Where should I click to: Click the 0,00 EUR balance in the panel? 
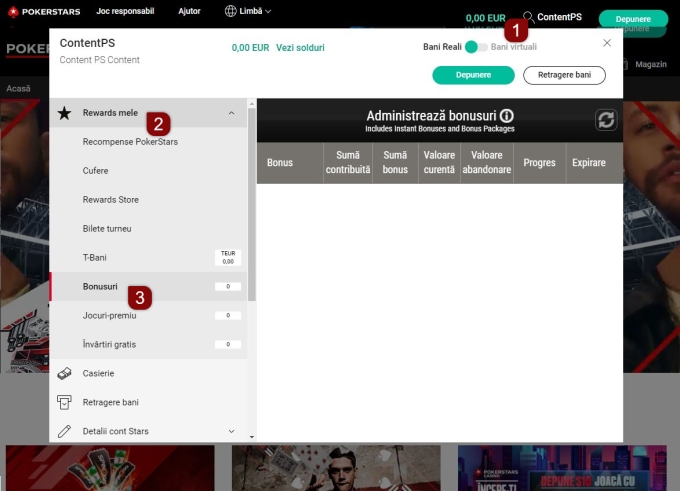pos(250,48)
